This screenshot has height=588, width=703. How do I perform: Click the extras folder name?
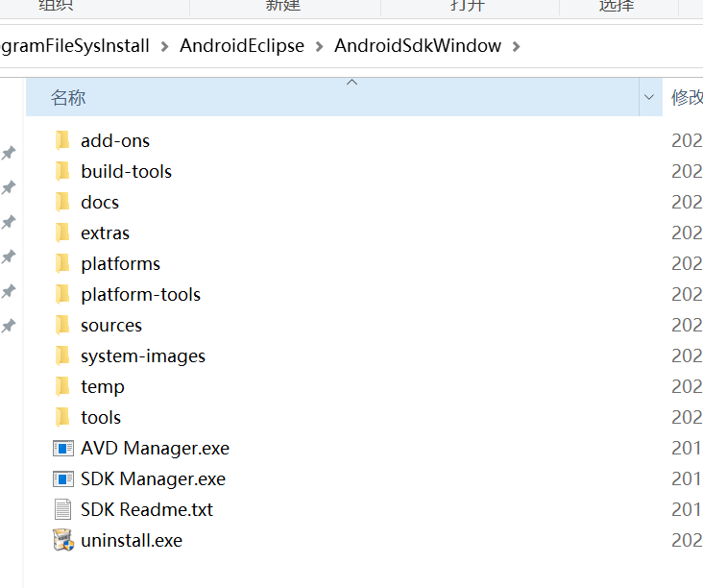coord(105,233)
